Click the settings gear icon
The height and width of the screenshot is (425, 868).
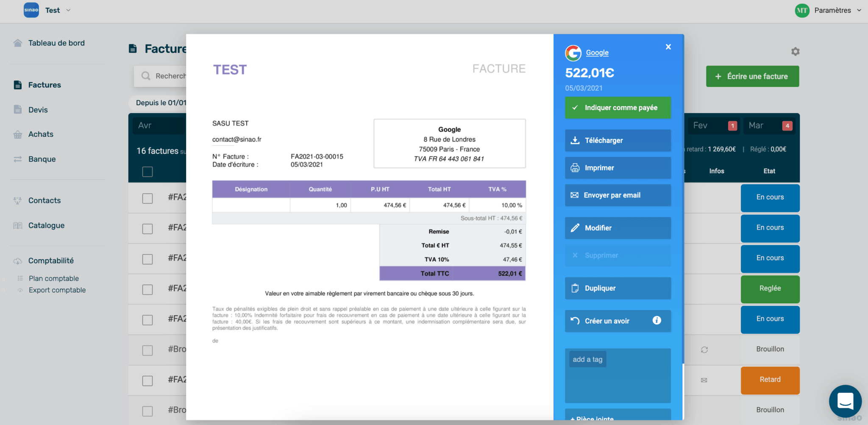795,52
